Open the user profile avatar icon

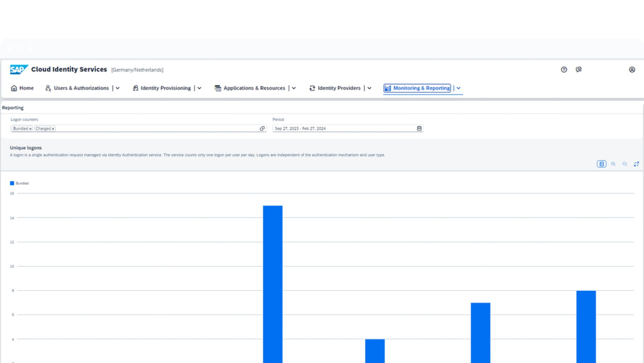coord(632,70)
